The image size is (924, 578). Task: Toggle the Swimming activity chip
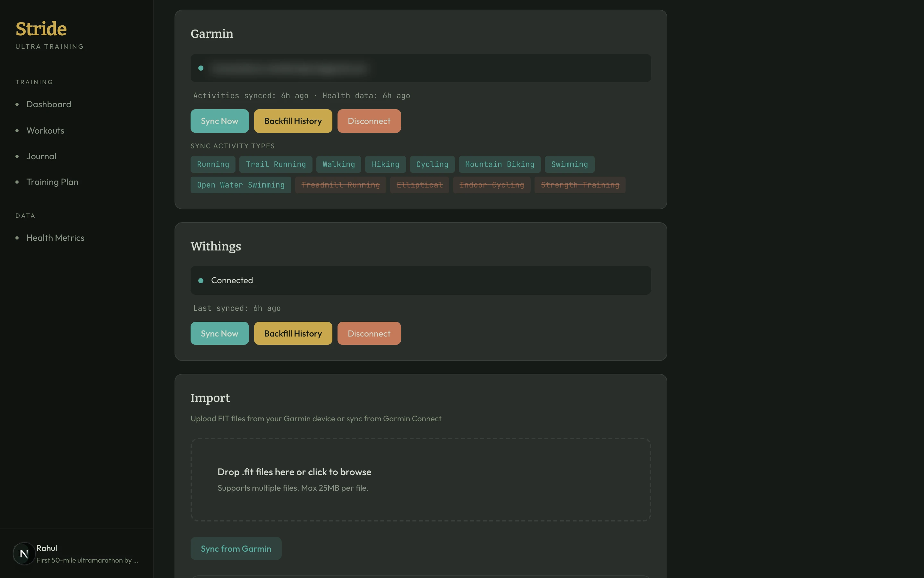pyautogui.click(x=569, y=164)
